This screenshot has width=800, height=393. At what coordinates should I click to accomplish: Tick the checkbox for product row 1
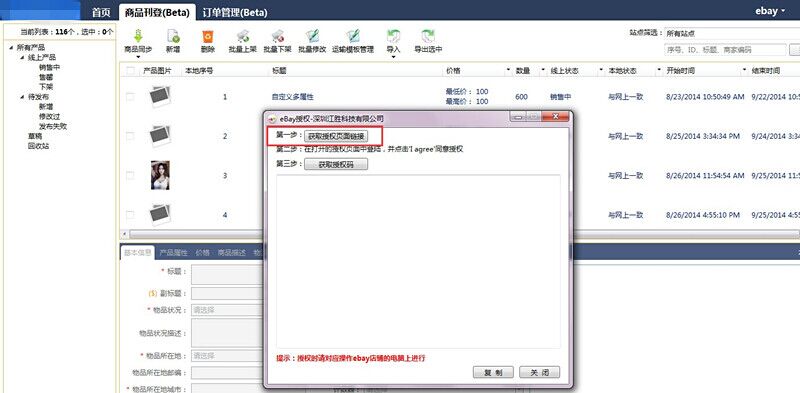(x=130, y=96)
